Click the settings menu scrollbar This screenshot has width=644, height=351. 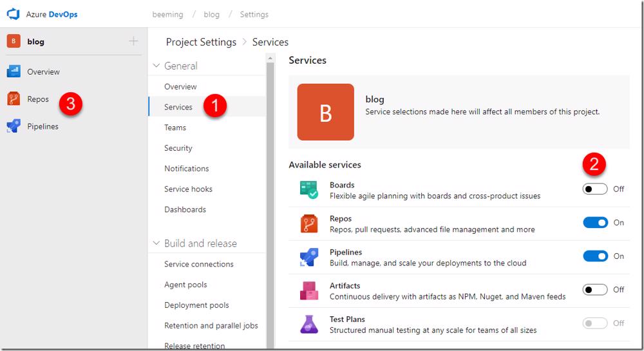pyautogui.click(x=270, y=205)
